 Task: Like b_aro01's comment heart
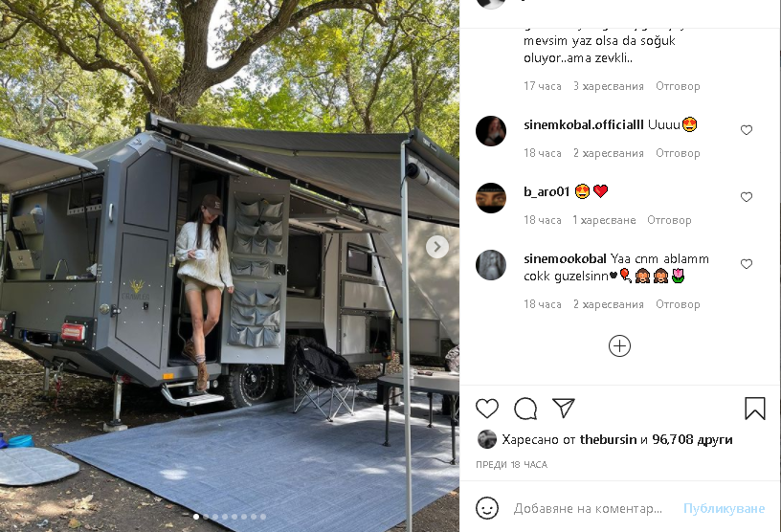point(747,197)
